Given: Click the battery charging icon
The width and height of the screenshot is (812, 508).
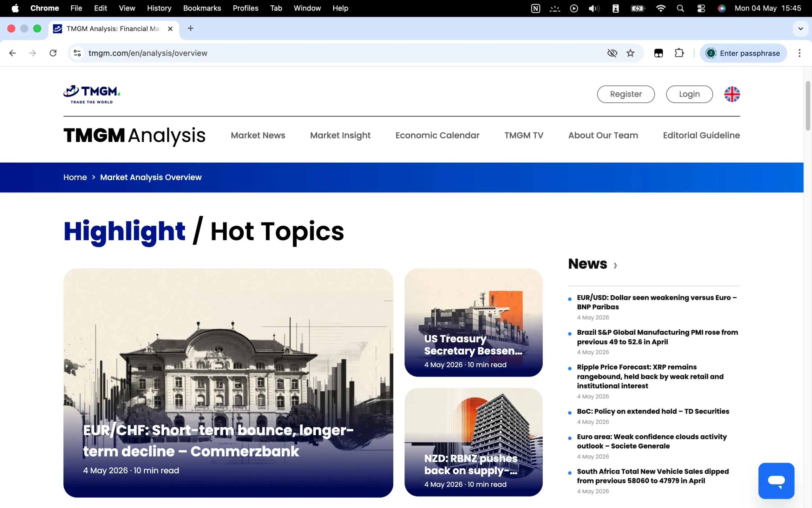Looking at the screenshot, I should tap(638, 8).
